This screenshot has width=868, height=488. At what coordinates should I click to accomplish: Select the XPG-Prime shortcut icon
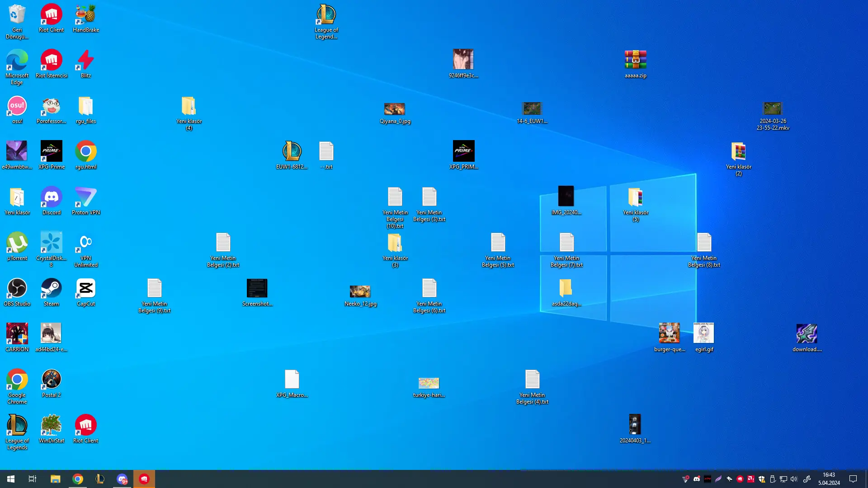[52, 155]
